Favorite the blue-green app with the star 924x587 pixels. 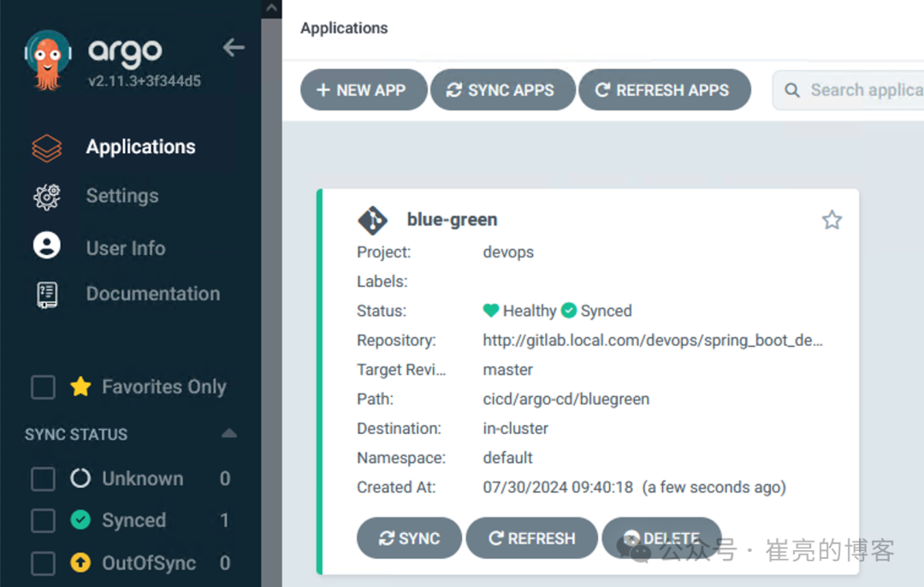(x=832, y=221)
